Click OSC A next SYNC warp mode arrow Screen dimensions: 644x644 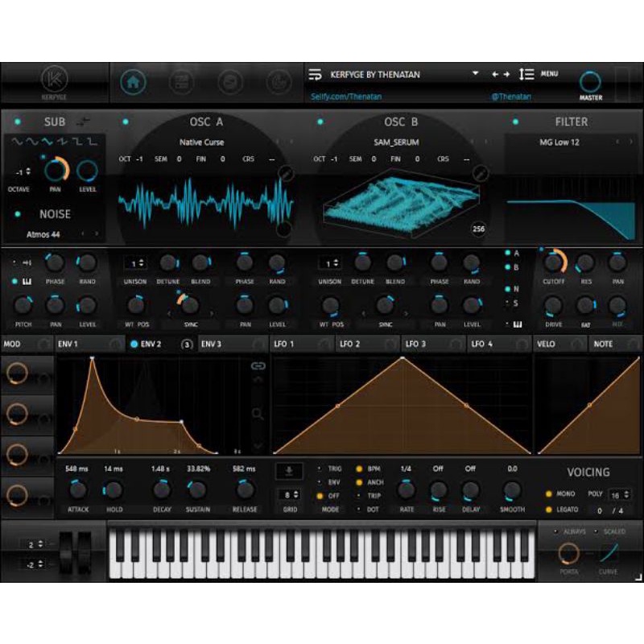click(212, 314)
